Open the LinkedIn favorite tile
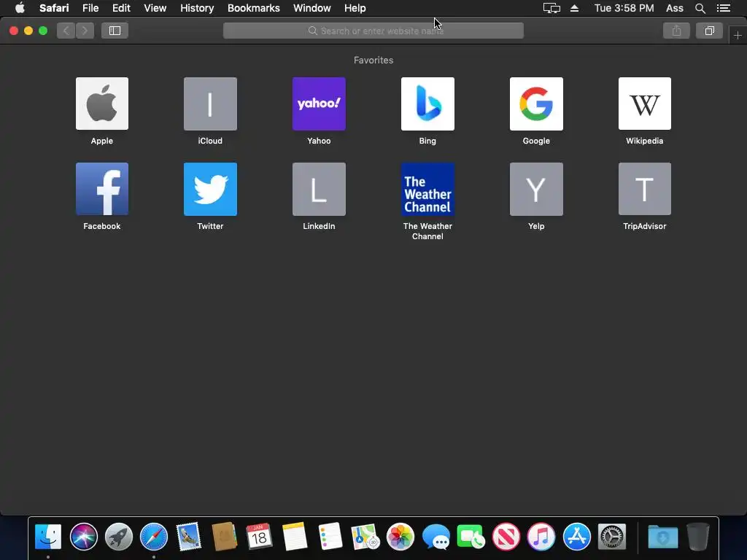 pos(319,189)
